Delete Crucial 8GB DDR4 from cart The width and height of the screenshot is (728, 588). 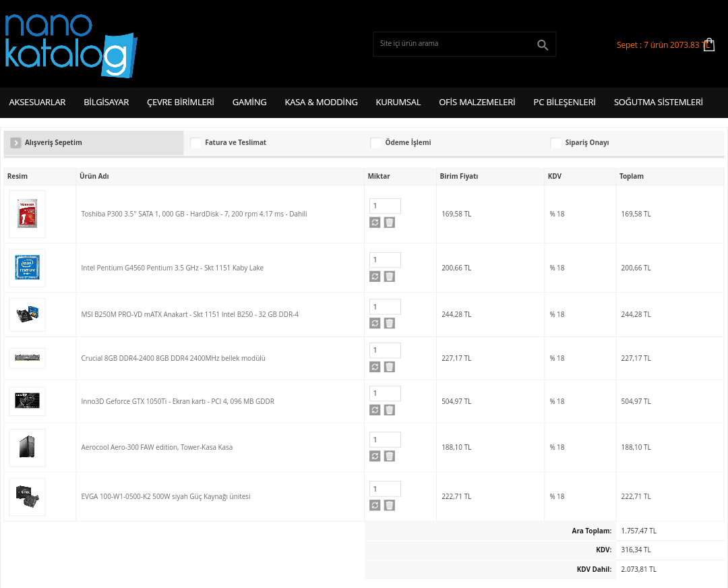click(390, 367)
